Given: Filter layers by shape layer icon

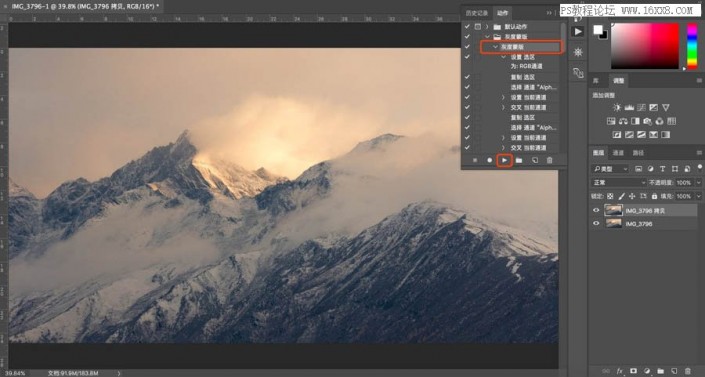Looking at the screenshot, I should pos(675,169).
